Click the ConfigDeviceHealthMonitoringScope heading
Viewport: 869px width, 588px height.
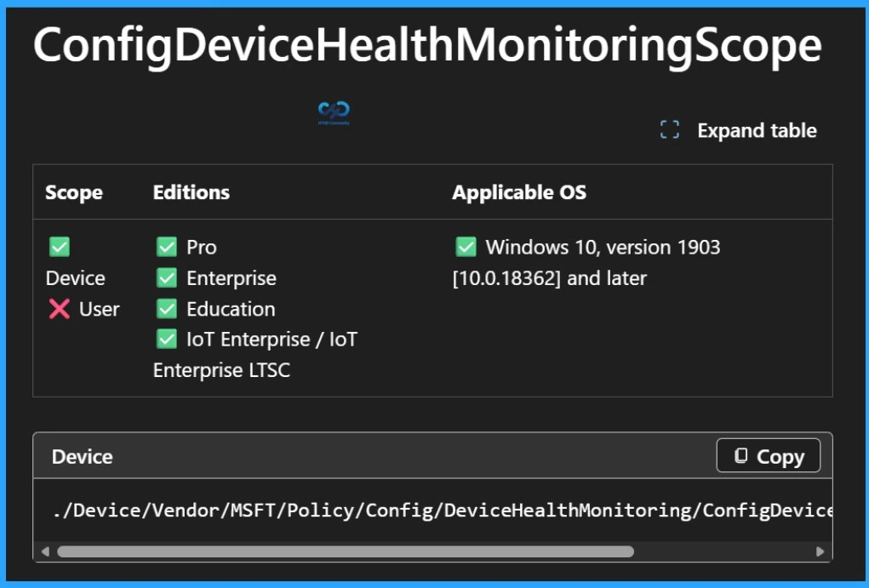coord(427,46)
